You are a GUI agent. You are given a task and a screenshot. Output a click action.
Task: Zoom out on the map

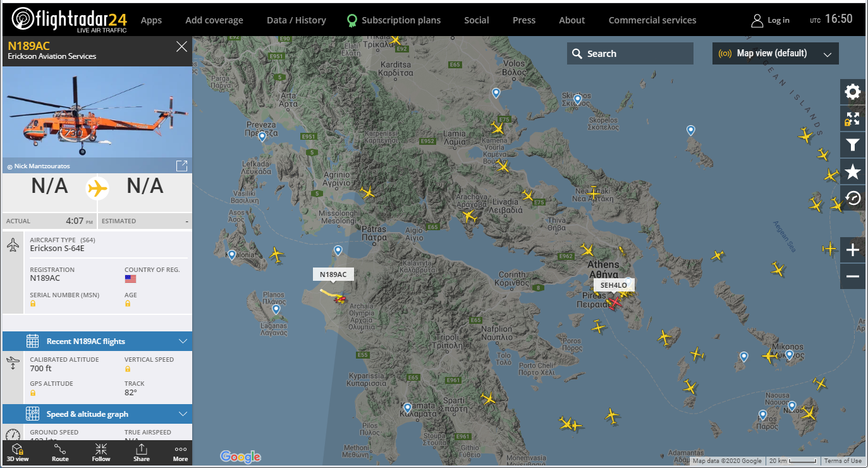(853, 276)
